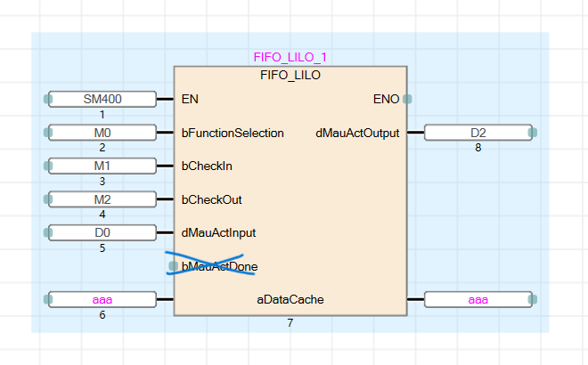
Task: Click the aDataCache pin label
Action: click(x=290, y=300)
